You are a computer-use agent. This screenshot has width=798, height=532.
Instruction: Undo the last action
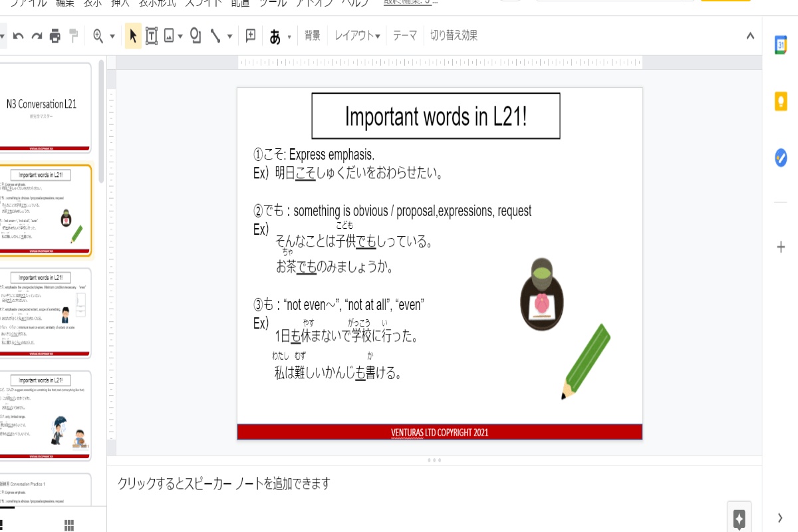[x=19, y=36]
